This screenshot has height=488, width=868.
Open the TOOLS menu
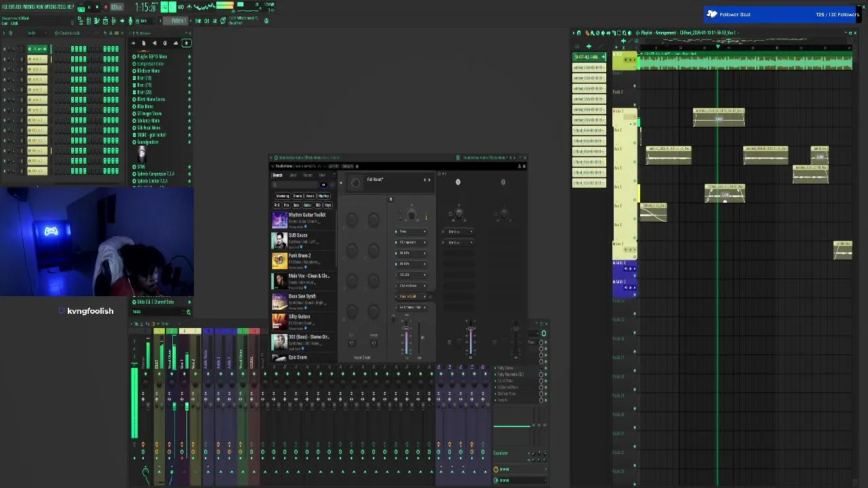(62, 7)
